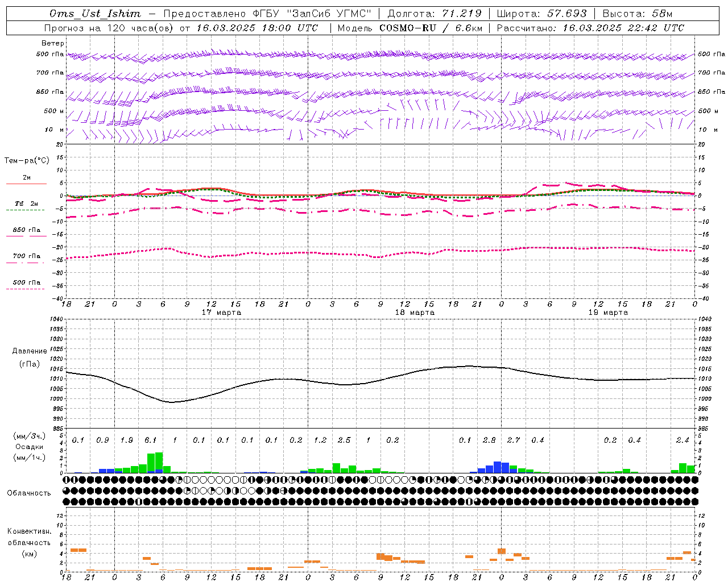Click the 500 гПа dotted legend line sample

[25, 289]
